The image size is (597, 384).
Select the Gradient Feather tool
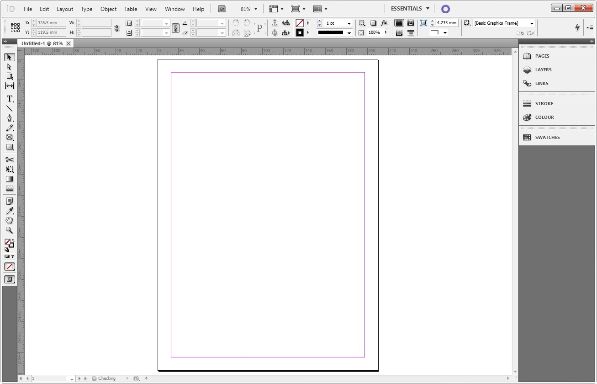9,188
